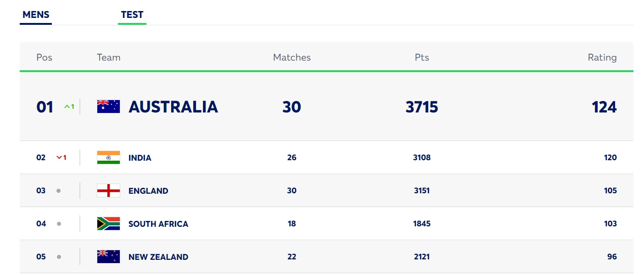This screenshot has width=644, height=275.
Task: Click England's grey no-change dot
Action: (x=58, y=191)
